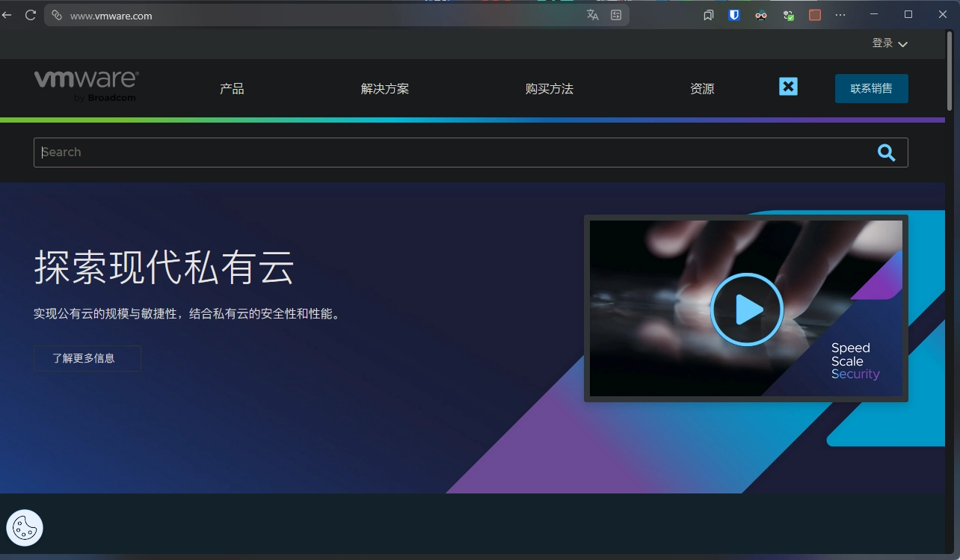Viewport: 960px width, 560px height.
Task: Click the translate page icon
Action: coord(593,15)
